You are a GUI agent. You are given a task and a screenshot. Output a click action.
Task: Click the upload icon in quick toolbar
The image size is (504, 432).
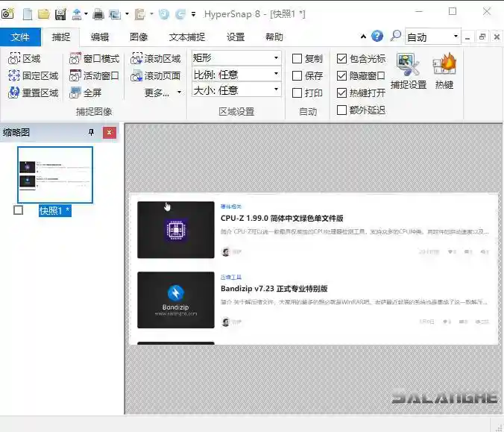[77, 14]
